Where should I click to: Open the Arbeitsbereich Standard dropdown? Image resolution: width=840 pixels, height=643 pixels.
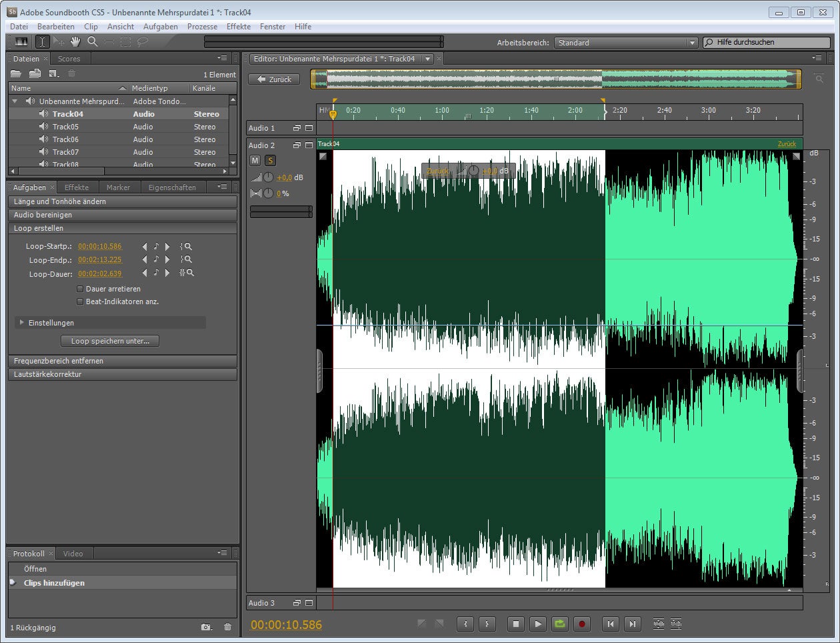625,43
